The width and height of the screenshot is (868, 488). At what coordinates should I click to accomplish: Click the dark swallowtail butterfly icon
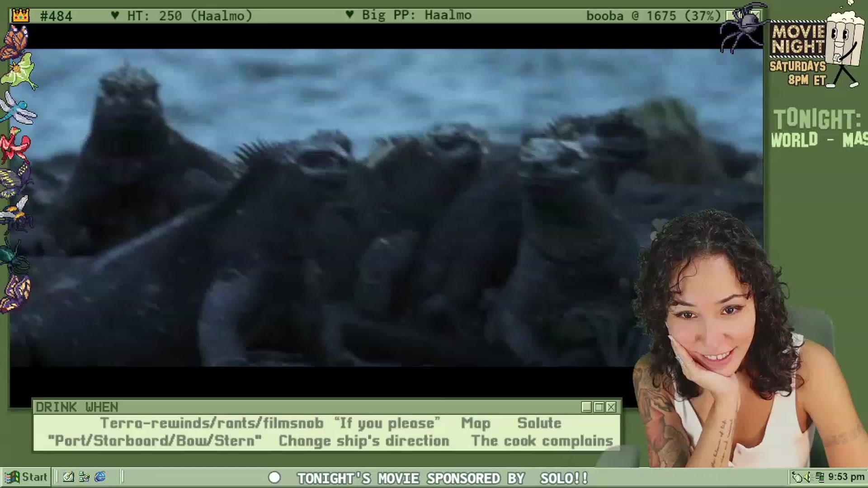pyautogui.click(x=16, y=179)
